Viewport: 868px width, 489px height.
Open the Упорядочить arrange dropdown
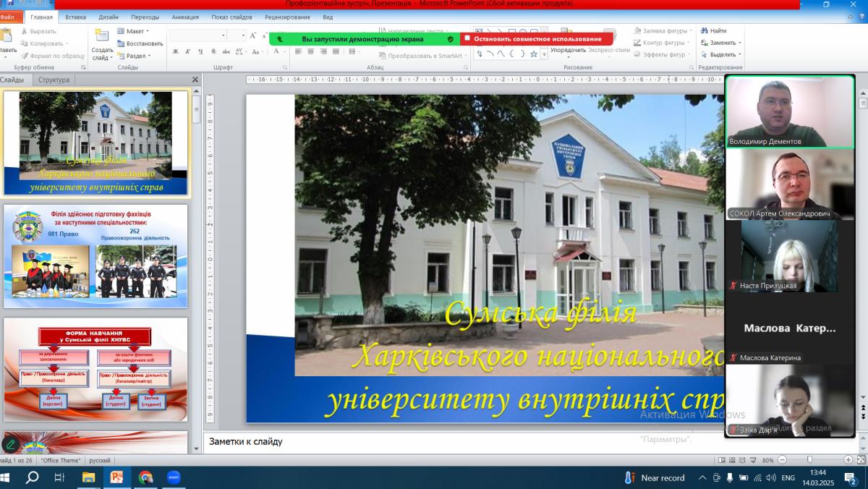(x=568, y=50)
